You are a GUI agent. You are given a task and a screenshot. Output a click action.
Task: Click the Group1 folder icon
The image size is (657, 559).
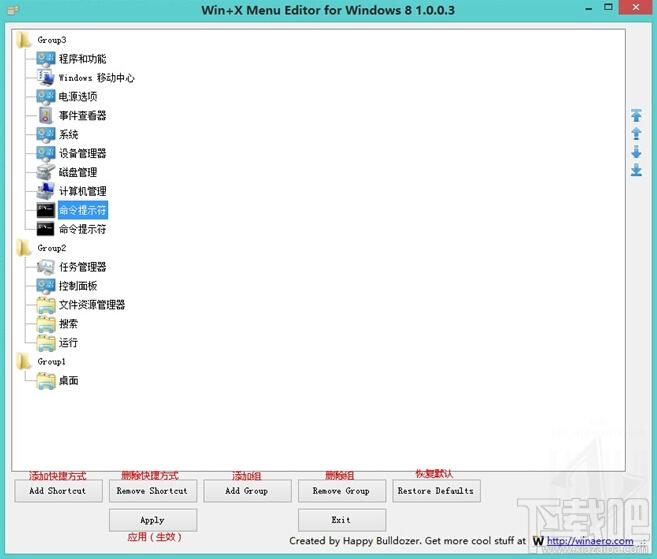point(23,361)
